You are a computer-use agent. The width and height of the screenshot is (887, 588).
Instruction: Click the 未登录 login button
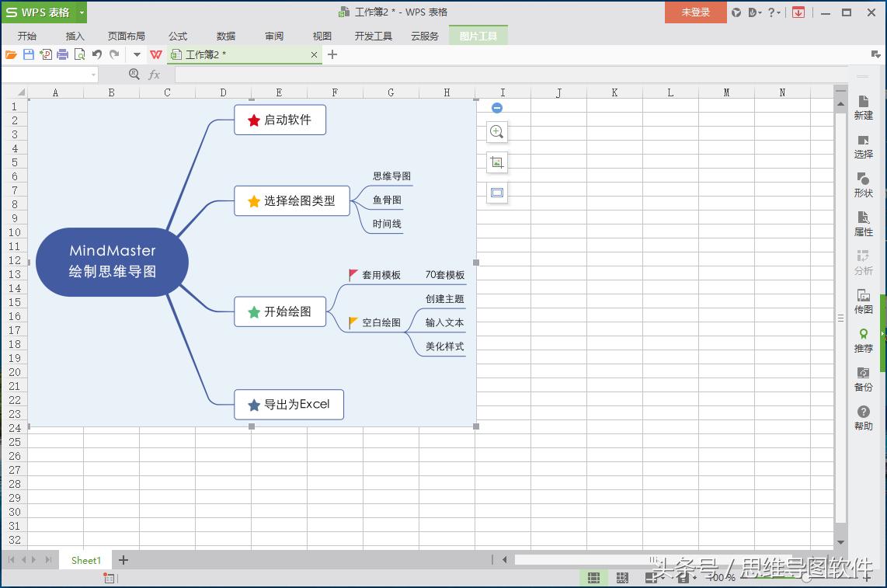tap(694, 12)
